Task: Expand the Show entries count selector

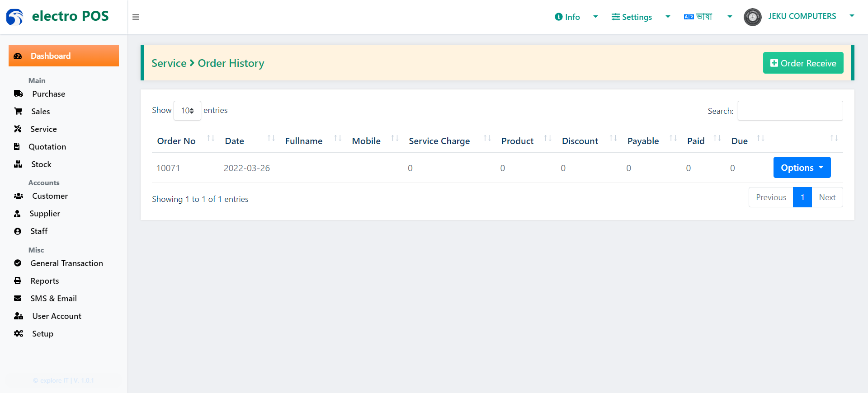Action: click(x=187, y=111)
